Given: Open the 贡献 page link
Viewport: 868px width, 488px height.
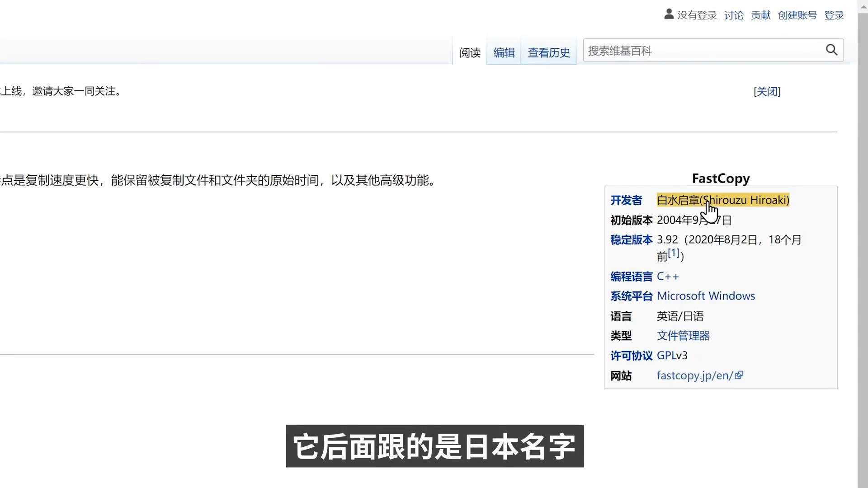Looking at the screenshot, I should pyautogui.click(x=760, y=15).
